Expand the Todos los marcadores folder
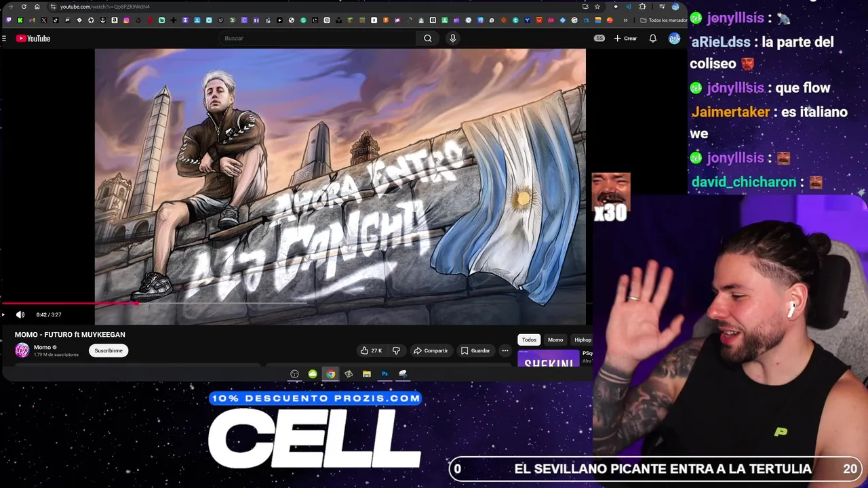 [x=664, y=20]
